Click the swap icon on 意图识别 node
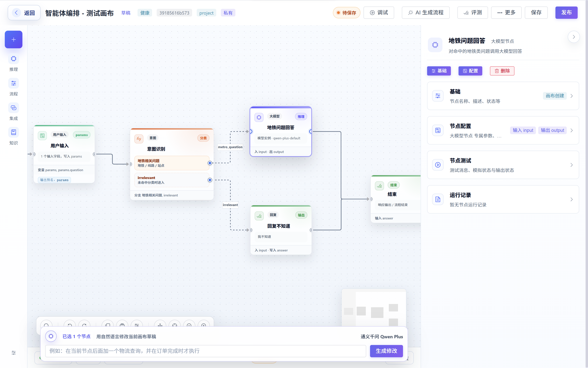588x368 pixels. click(x=139, y=139)
